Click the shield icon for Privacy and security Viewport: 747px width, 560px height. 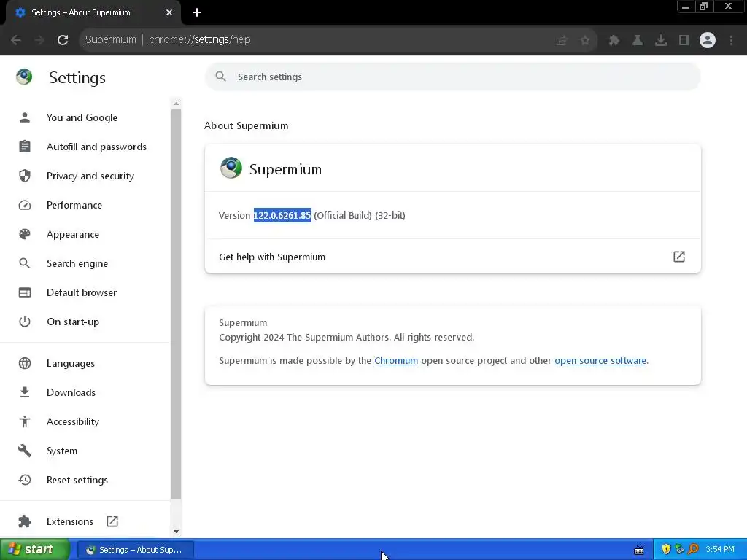[x=25, y=176]
